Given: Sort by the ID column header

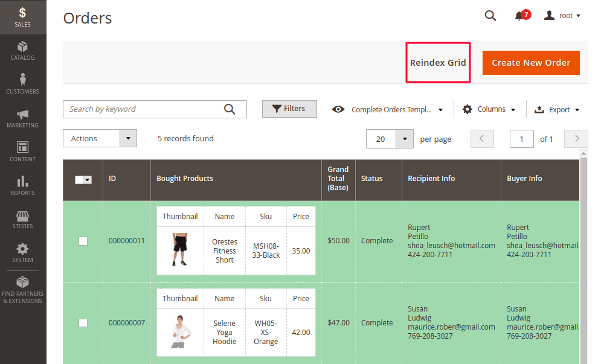Looking at the screenshot, I should 126,179.
